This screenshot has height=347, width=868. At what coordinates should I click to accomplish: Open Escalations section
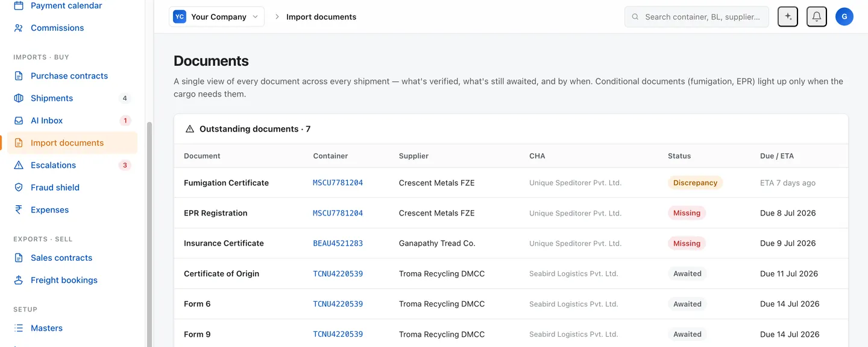72,165
